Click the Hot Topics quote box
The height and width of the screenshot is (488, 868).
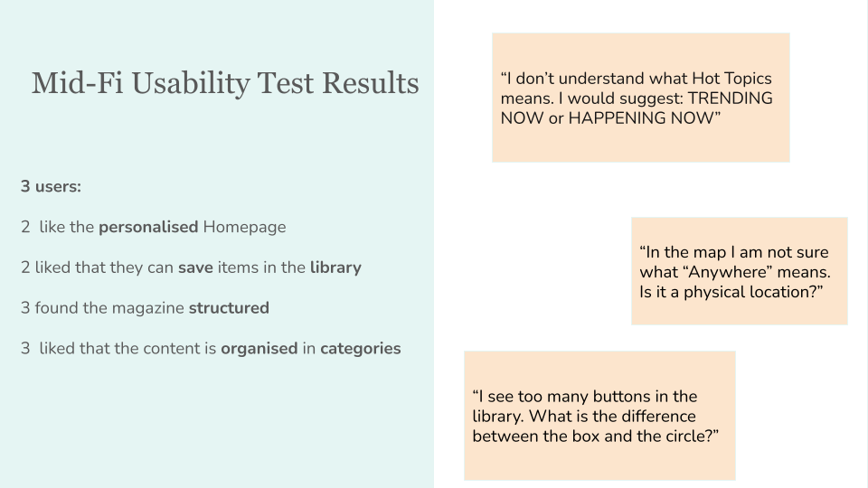(x=640, y=98)
